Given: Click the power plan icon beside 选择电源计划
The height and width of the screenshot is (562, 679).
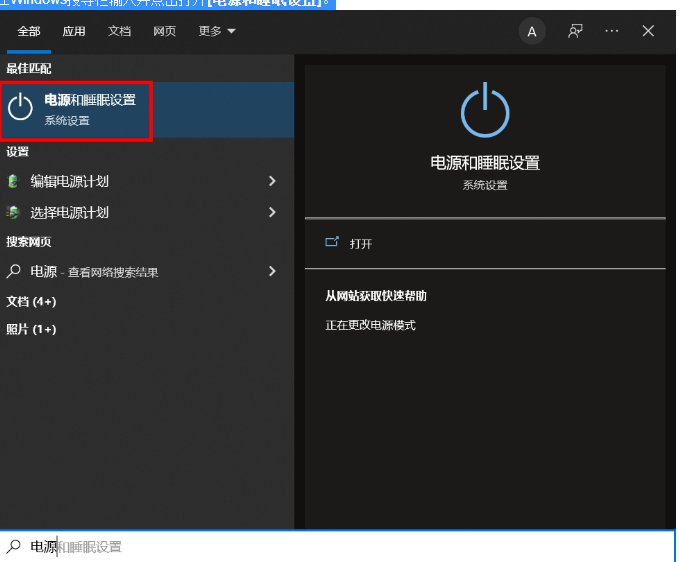Looking at the screenshot, I should point(13,212).
